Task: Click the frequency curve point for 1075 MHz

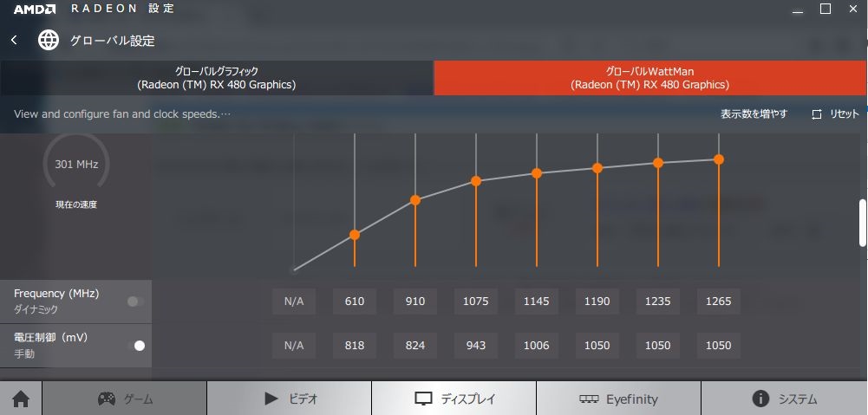Action: point(475,181)
